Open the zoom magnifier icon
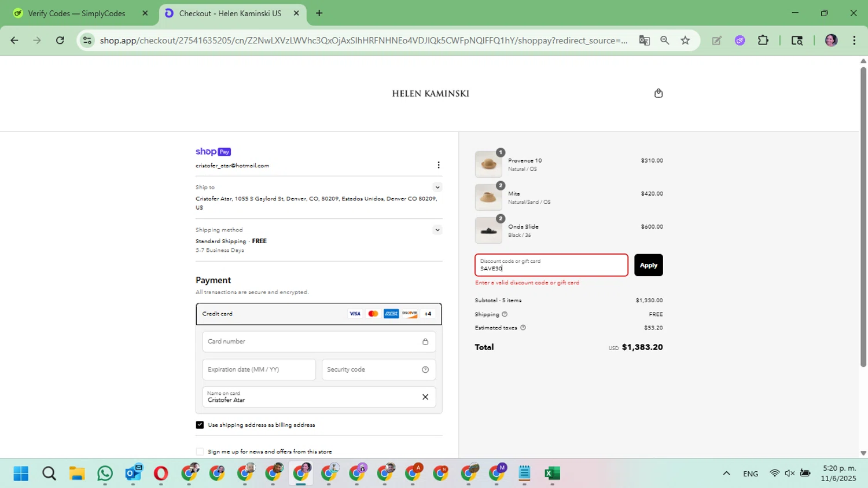 pyautogui.click(x=665, y=40)
